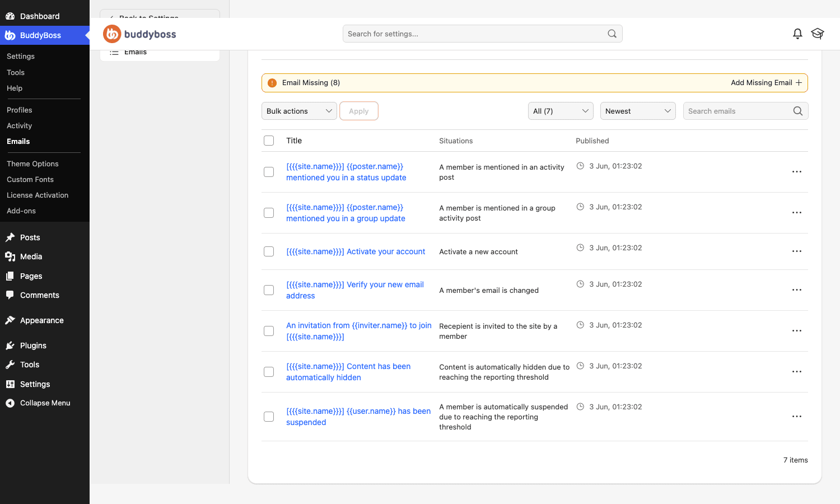
Task: Click the magnifier in settings search
Action: 612,34
